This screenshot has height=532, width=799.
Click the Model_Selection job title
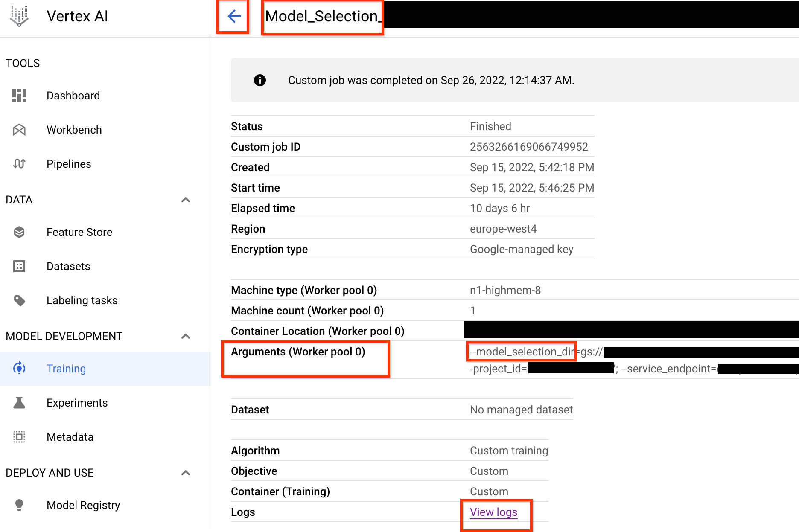[322, 16]
